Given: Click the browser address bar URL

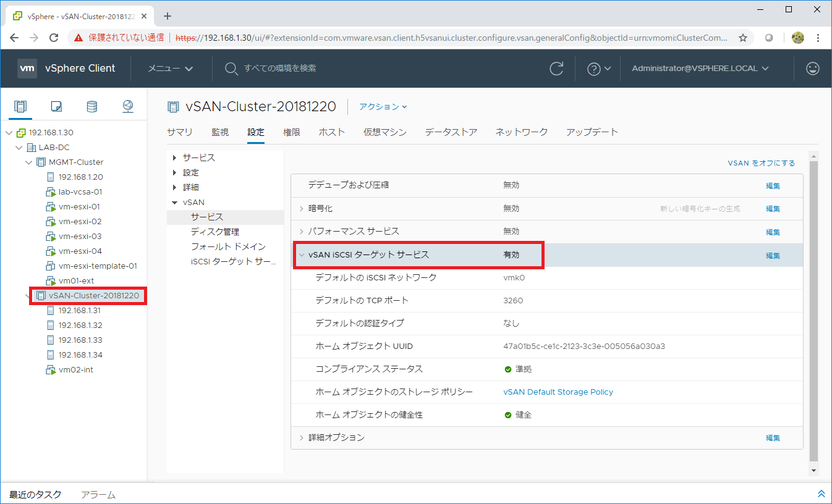Looking at the screenshot, I should coord(451,38).
